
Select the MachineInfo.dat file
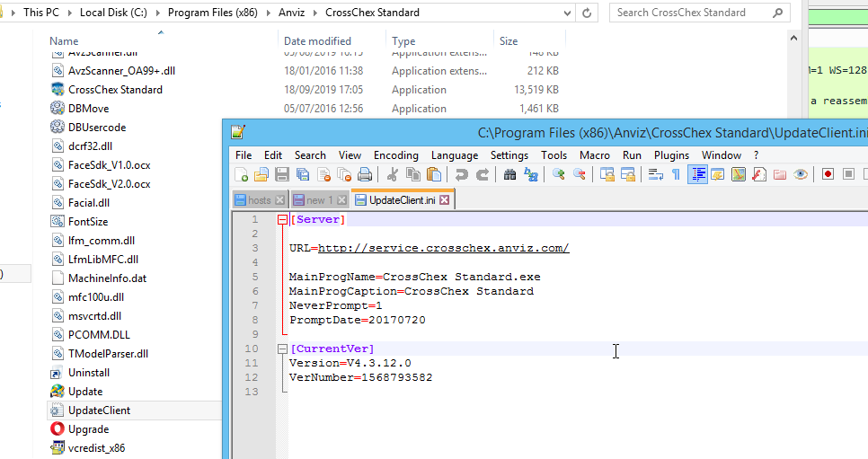(107, 278)
